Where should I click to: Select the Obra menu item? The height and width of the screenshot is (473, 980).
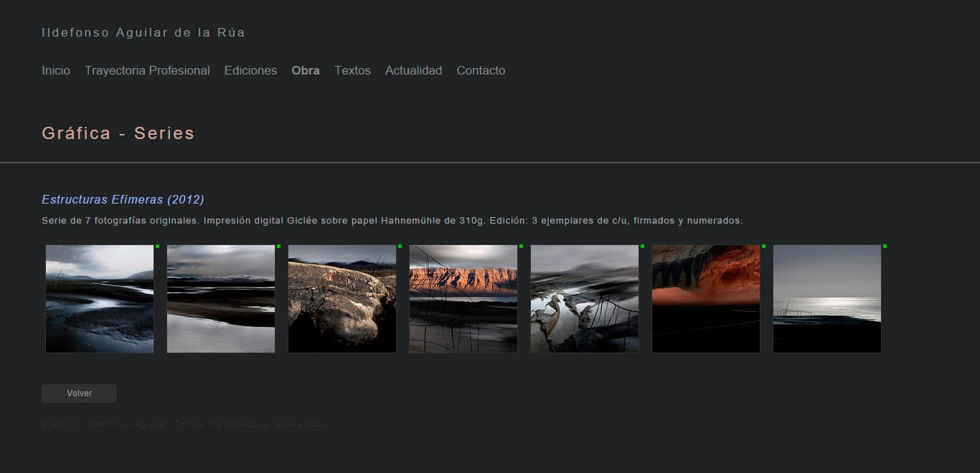click(306, 70)
